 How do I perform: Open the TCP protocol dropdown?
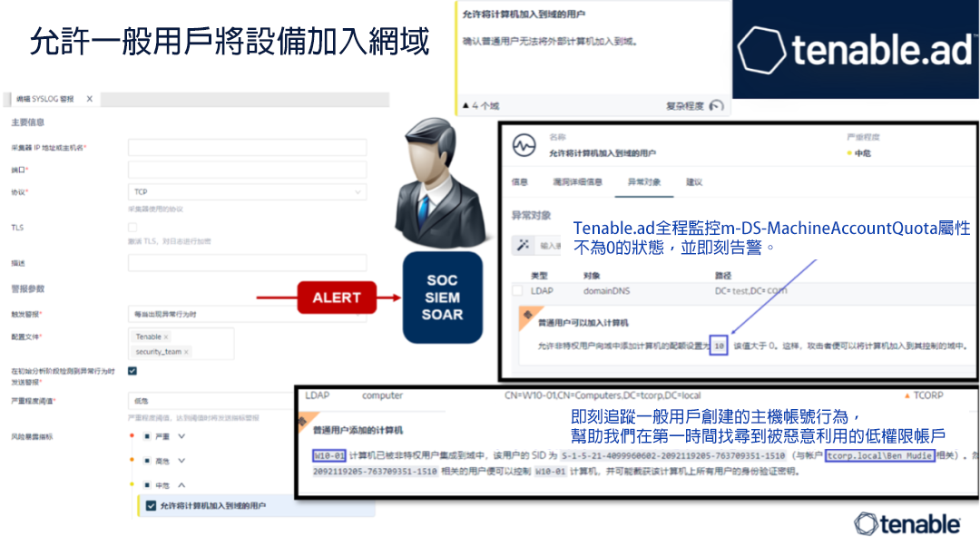coord(247,191)
